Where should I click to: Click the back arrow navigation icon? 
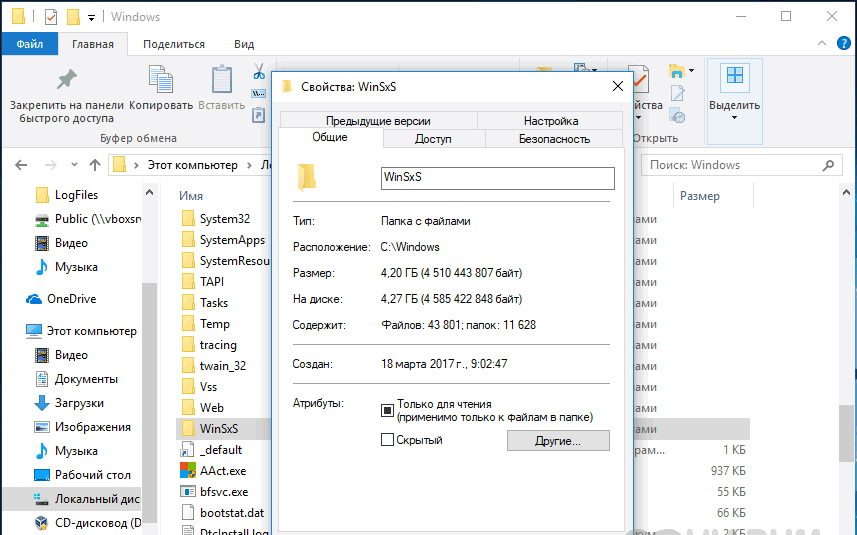click(x=21, y=165)
